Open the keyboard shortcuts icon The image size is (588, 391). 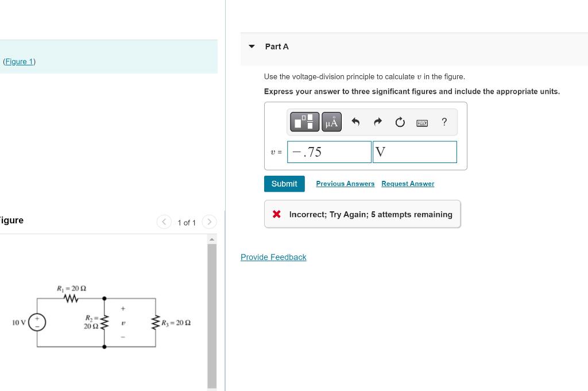[x=421, y=122]
